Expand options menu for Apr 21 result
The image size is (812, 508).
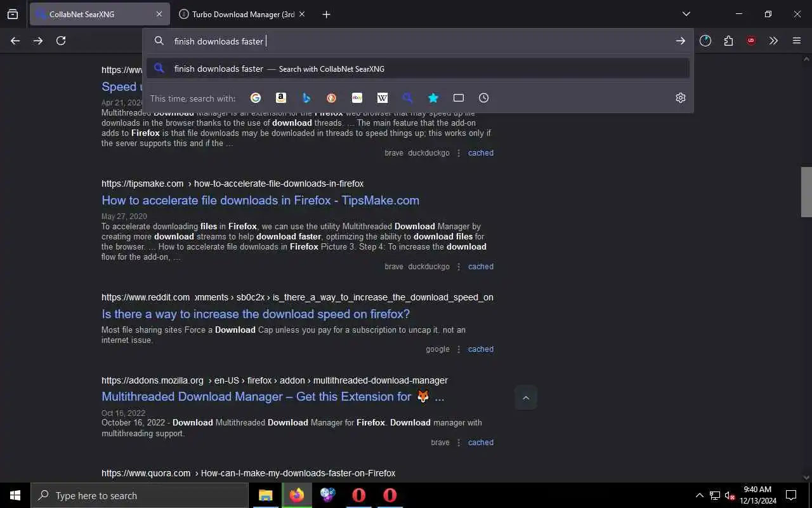point(459,153)
